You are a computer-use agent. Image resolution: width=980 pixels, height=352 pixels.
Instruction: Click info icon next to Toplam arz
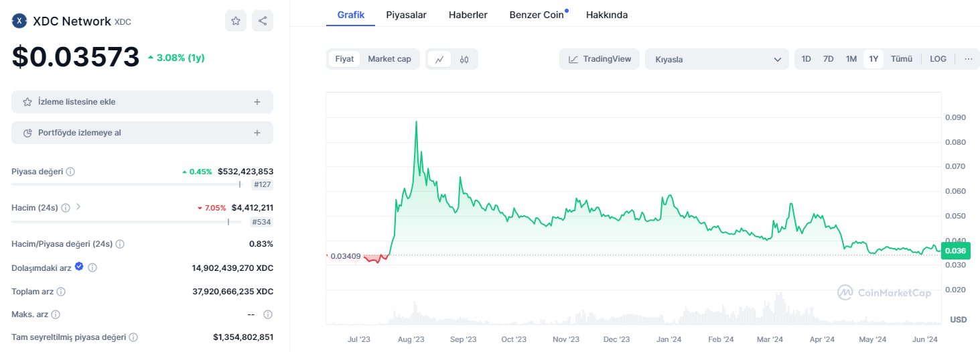61,292
